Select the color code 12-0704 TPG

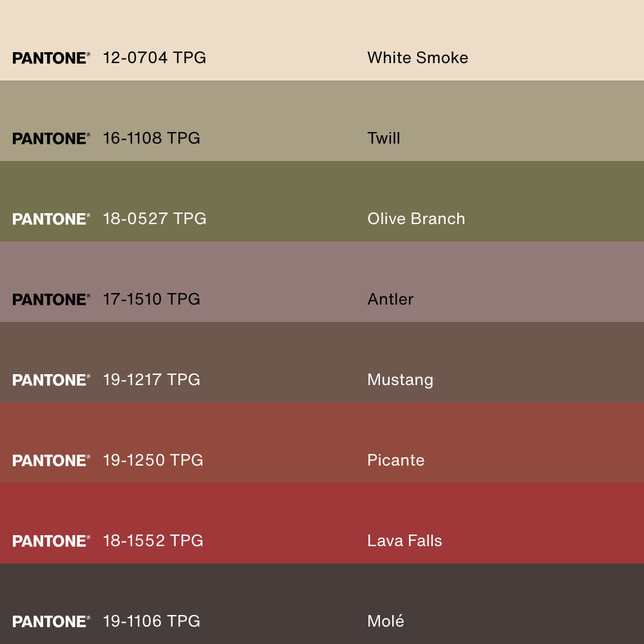pos(155,58)
